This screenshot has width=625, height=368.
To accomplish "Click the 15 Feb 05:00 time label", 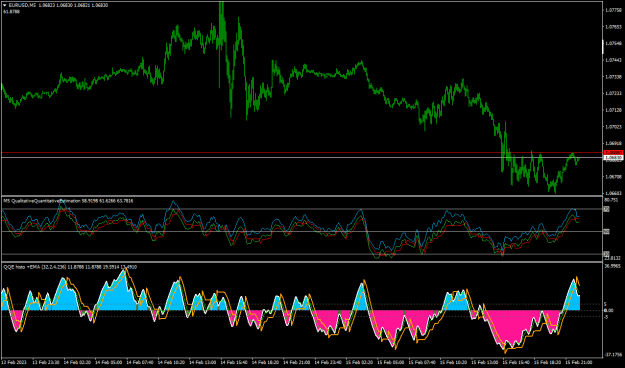I will pos(391,362).
